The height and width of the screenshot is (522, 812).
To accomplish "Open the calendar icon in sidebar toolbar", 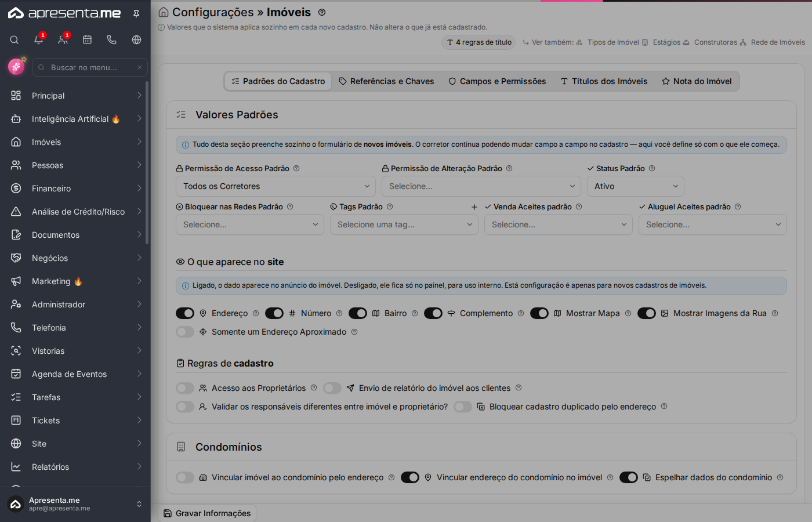I will coord(88,40).
